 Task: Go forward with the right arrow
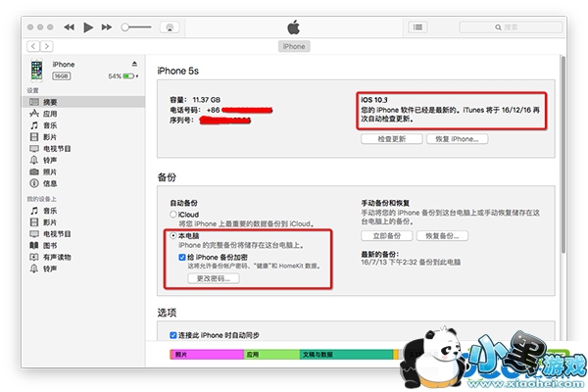click(x=46, y=46)
